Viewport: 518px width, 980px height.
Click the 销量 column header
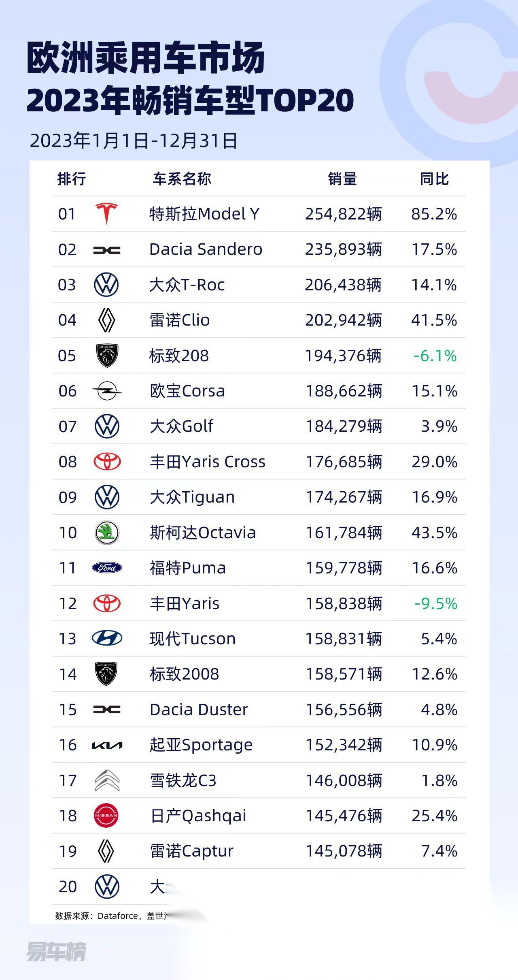(x=342, y=179)
